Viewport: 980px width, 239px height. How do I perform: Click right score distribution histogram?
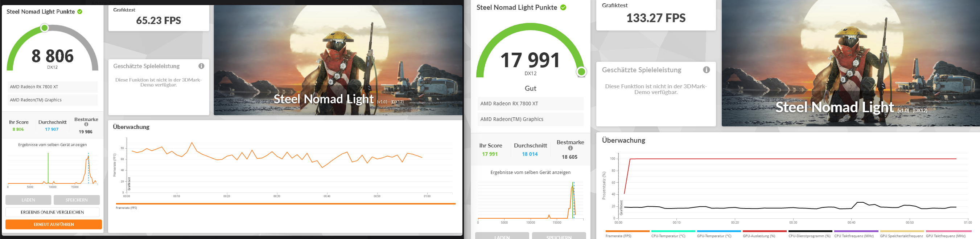coord(530,200)
